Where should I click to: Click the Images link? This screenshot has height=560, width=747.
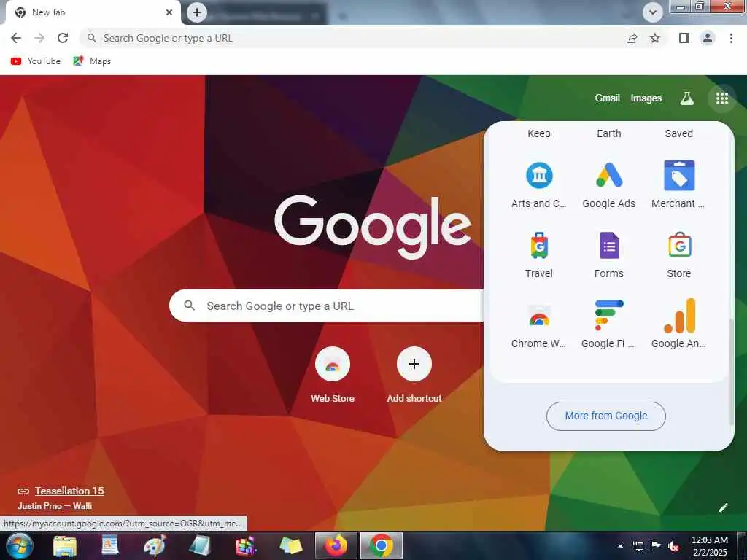646,98
